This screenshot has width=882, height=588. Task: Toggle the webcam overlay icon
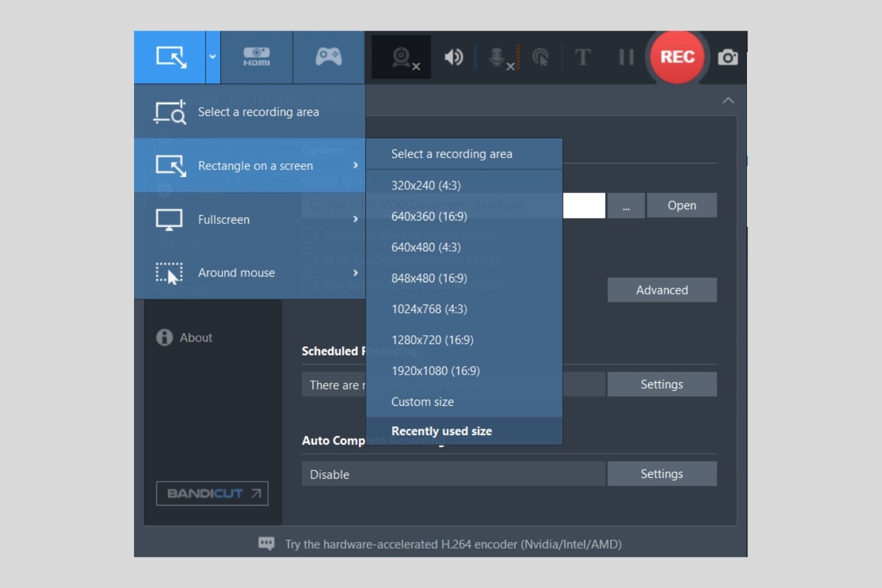(402, 58)
